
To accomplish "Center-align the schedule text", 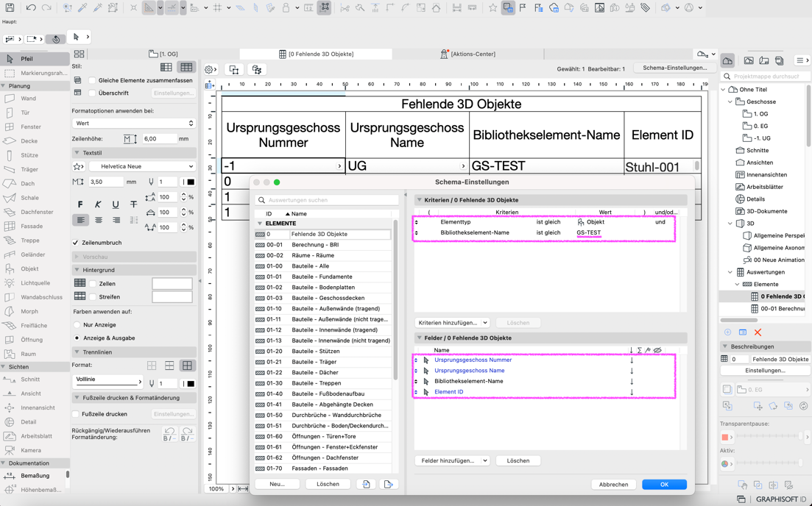I will coord(99,220).
